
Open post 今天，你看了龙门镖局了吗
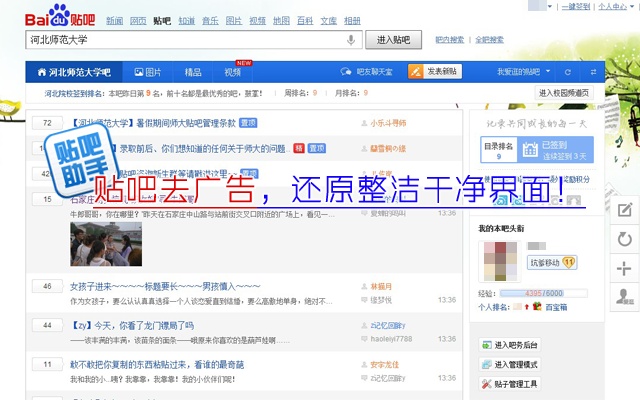(132, 326)
